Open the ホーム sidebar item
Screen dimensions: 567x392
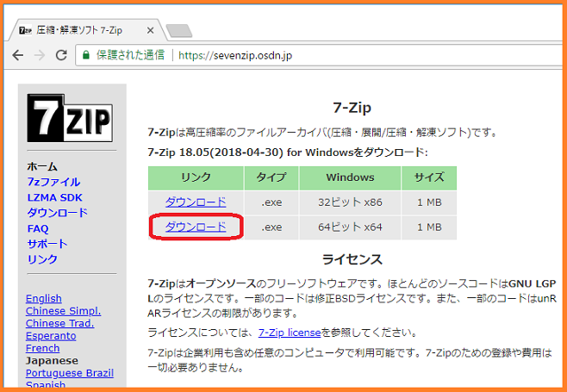coord(42,166)
